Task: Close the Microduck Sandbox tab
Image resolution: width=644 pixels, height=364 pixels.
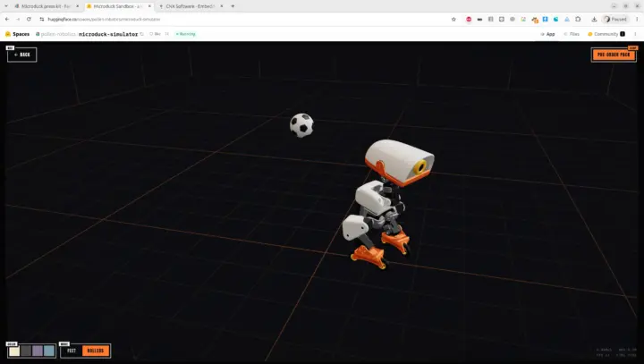Action: [x=149, y=6]
